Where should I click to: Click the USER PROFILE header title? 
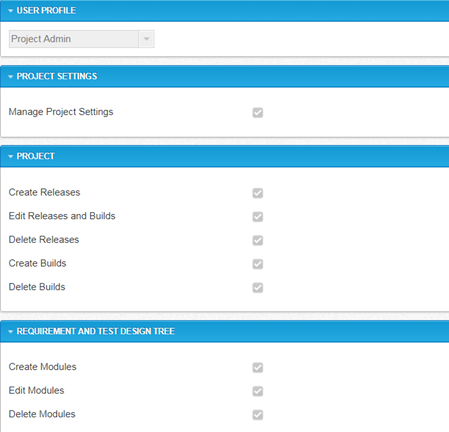46,11
